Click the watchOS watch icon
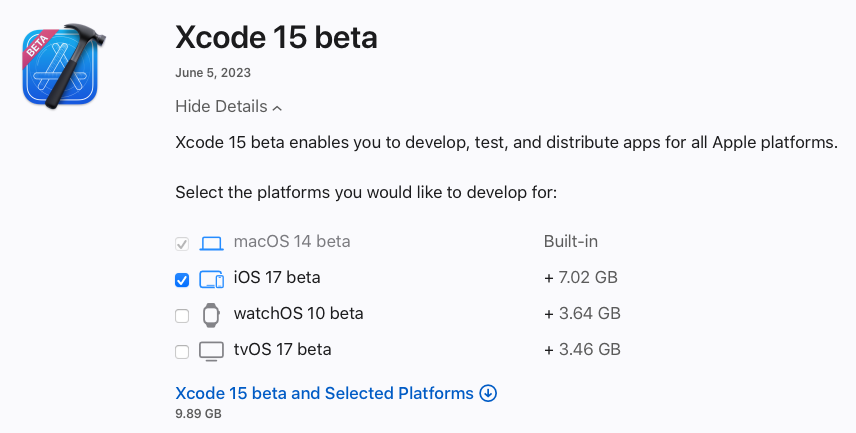This screenshot has width=856, height=433. (211, 315)
